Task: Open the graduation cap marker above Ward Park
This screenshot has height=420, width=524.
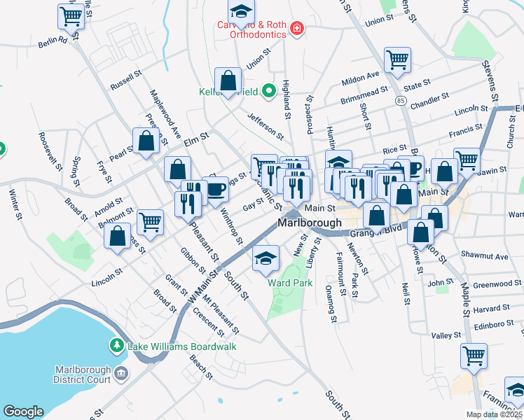Action: click(266, 260)
